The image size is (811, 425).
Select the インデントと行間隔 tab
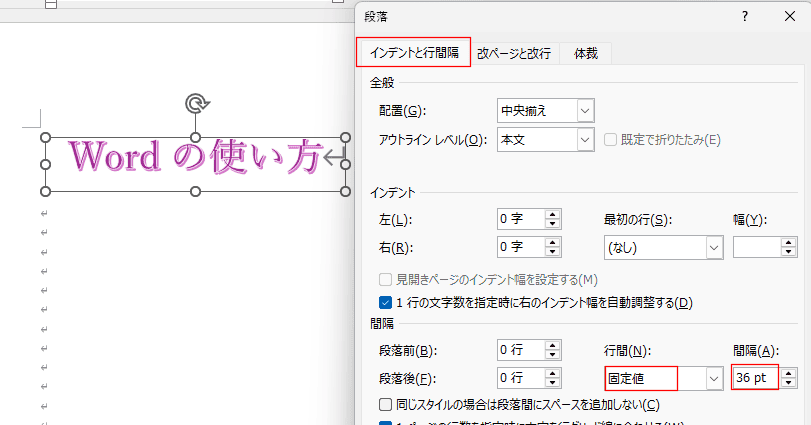(x=413, y=52)
